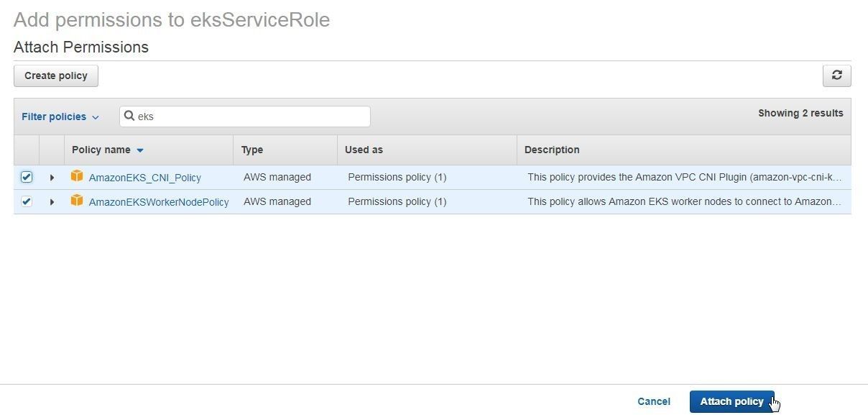Click AWS managed in AmazonEKSWorkerNodePolicy row
This screenshot has height=415, width=868.
pos(277,201)
